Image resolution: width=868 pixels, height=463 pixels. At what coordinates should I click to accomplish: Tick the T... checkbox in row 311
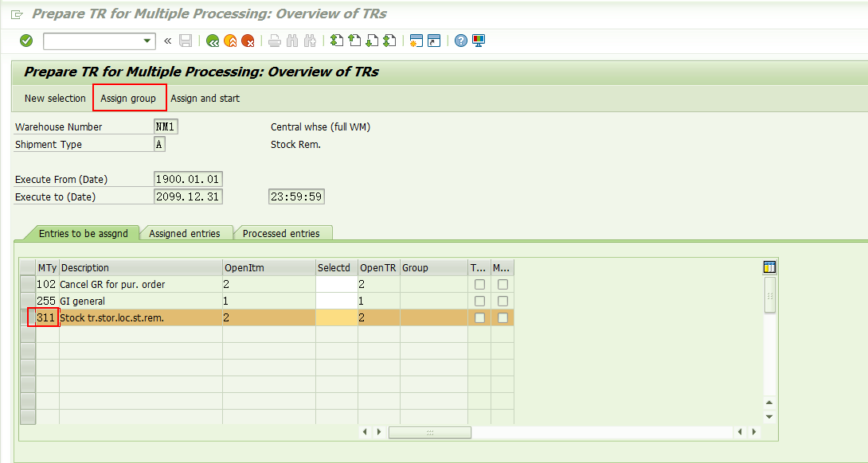pos(479,317)
